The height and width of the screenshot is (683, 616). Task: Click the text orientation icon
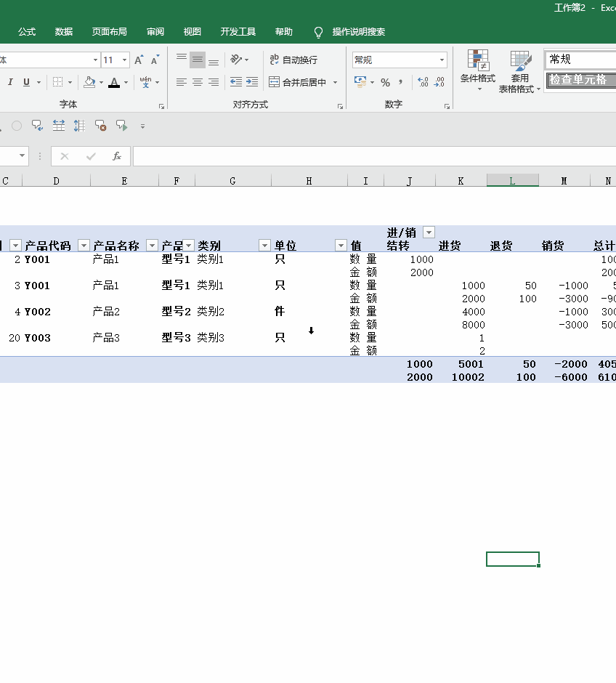point(236,60)
